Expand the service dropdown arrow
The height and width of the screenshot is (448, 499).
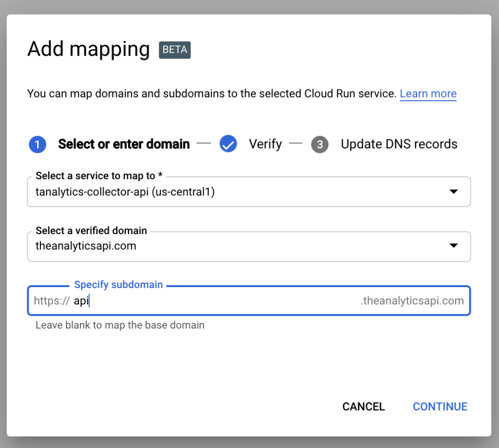point(453,192)
